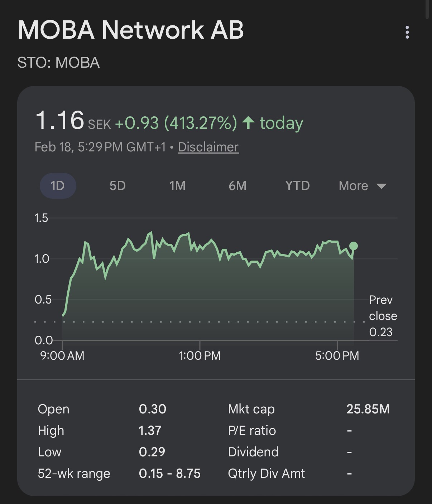
Task: Show the 1M price chart
Action: (177, 186)
